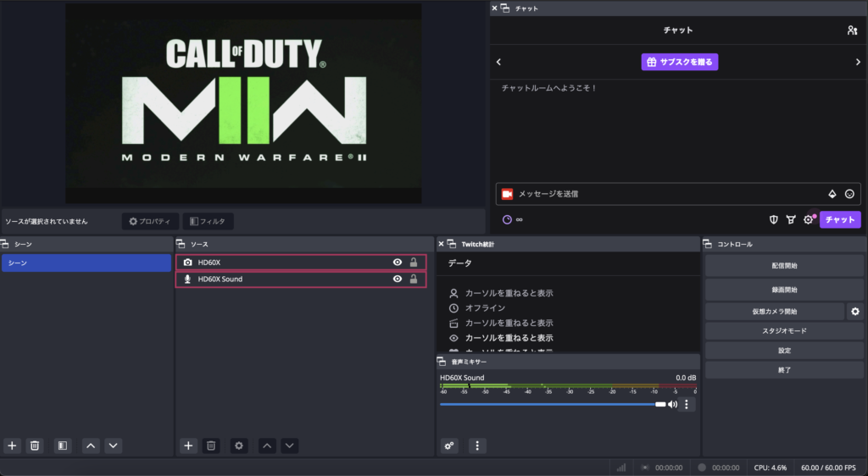
Task: Open source properties gear in Sources toolbar
Action: pyautogui.click(x=239, y=446)
